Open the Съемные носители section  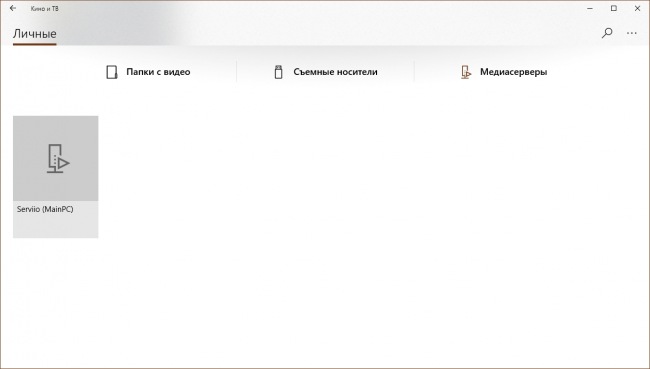coord(326,72)
